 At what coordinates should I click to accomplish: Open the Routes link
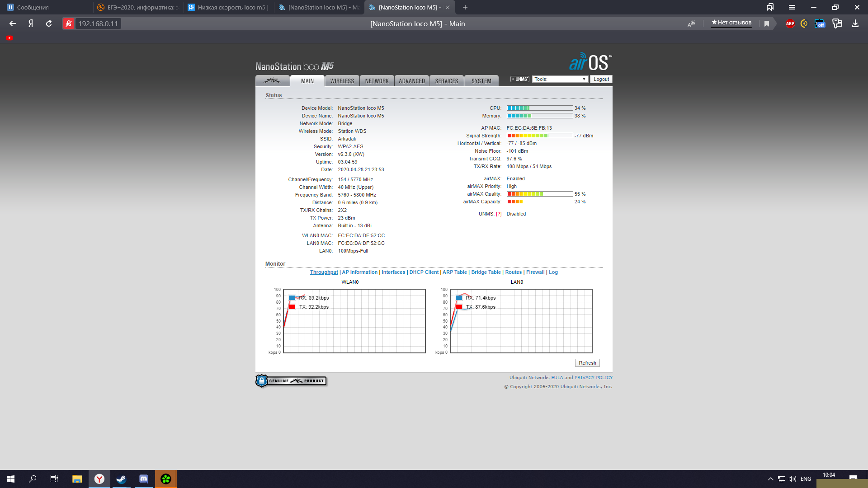(x=514, y=272)
